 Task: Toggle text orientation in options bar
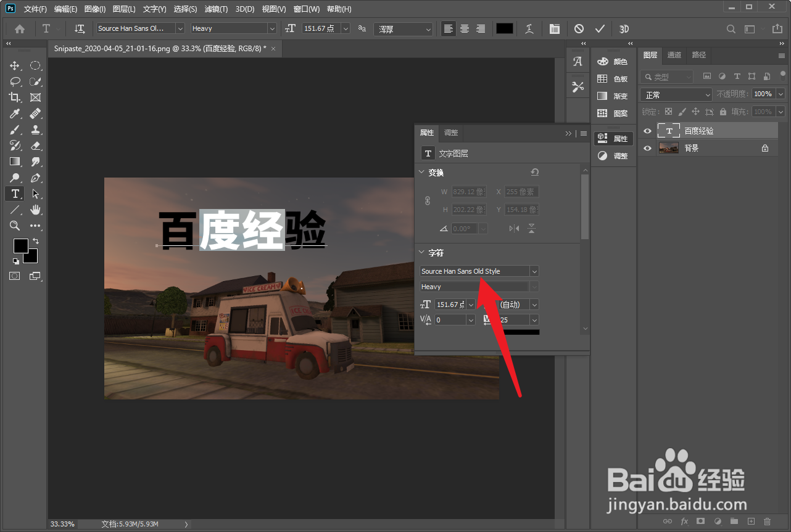(80, 29)
